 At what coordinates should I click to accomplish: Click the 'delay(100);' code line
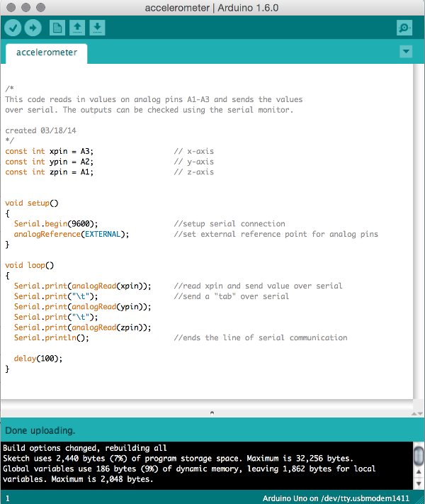(x=38, y=359)
